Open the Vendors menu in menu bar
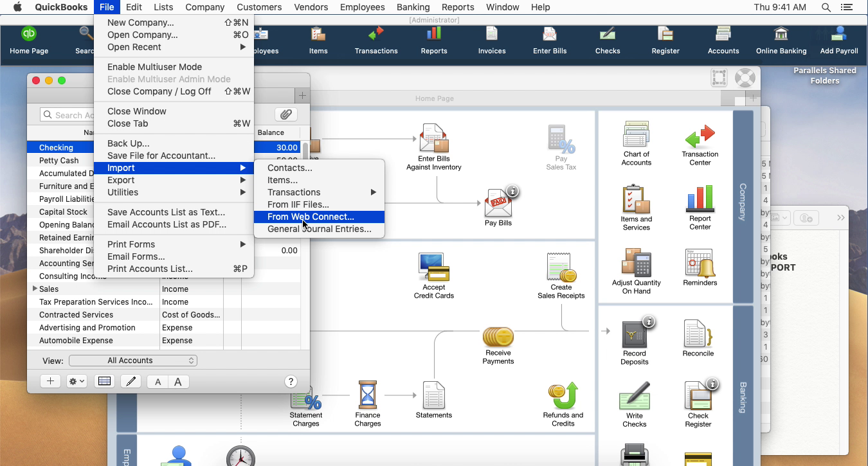The image size is (868, 466). click(311, 7)
